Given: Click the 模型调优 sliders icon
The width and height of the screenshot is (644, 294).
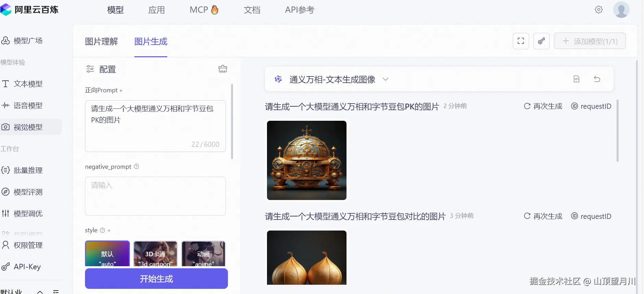Looking at the screenshot, I should (5, 213).
